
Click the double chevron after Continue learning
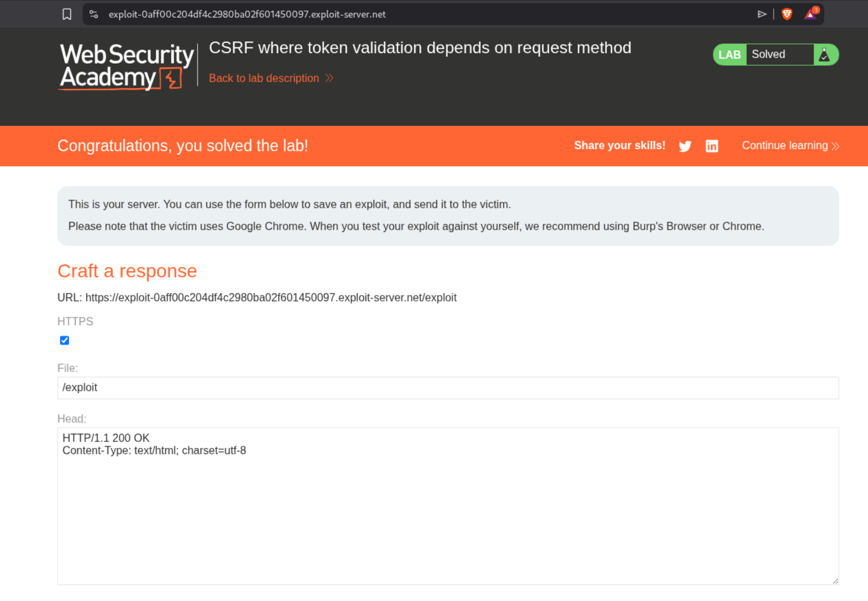coord(835,146)
